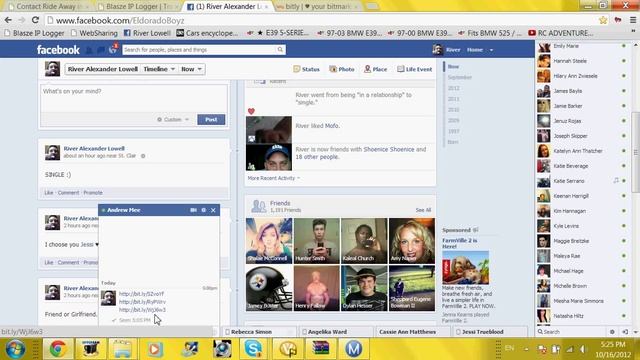The image size is (640, 360).
Task: Select the Photo composer tab
Action: [342, 69]
